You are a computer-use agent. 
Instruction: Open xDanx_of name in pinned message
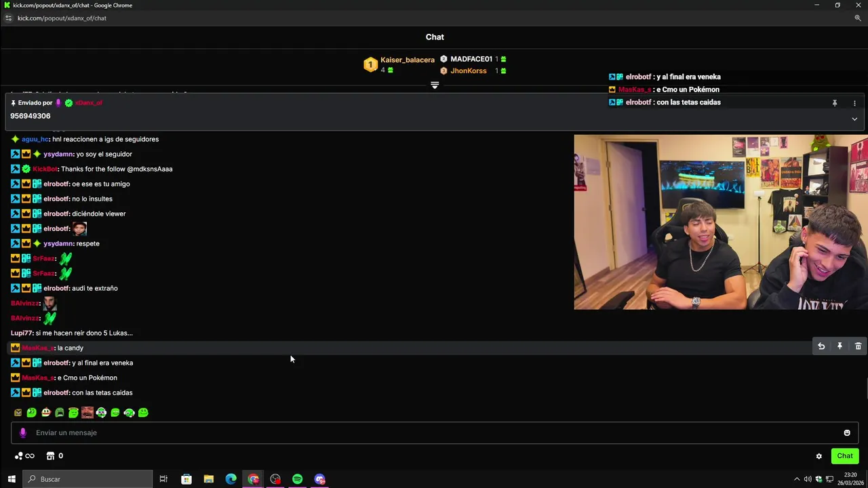coord(88,103)
